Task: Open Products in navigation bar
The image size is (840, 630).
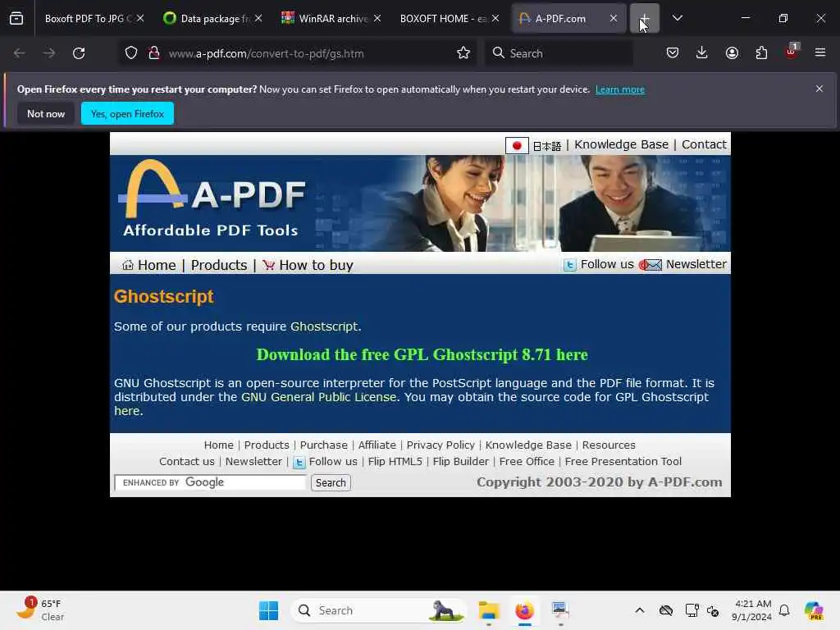Action: pos(219,265)
